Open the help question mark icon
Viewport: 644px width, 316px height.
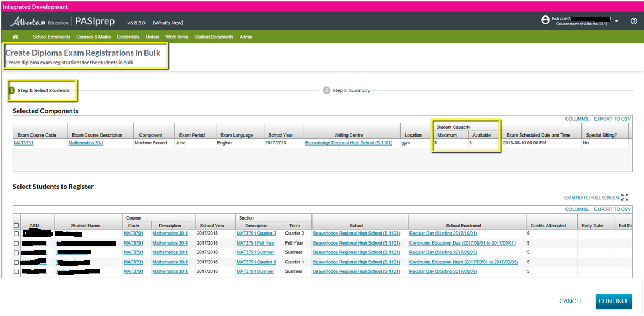(634, 21)
